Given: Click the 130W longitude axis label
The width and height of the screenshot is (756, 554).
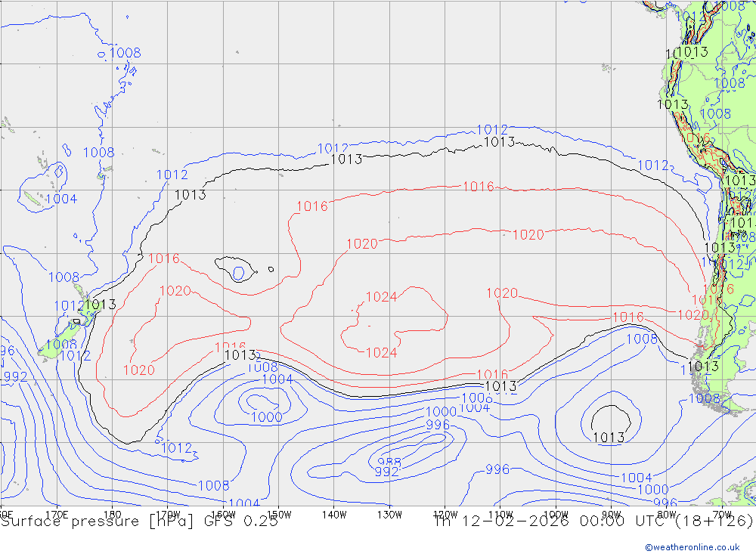Looking at the screenshot, I should tap(389, 515).
